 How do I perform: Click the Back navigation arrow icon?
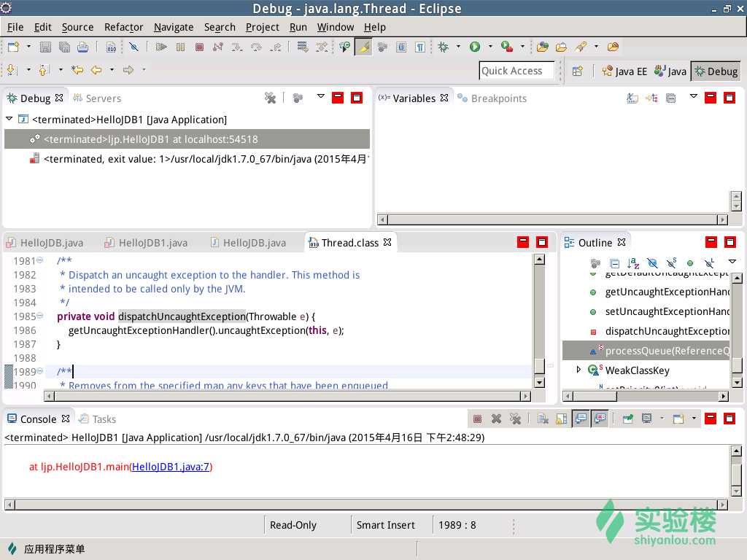[x=96, y=70]
